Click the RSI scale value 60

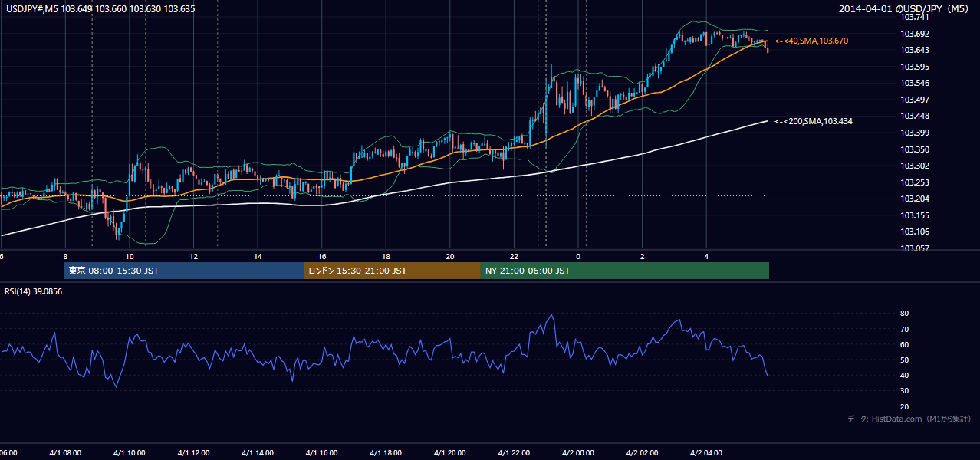point(904,344)
